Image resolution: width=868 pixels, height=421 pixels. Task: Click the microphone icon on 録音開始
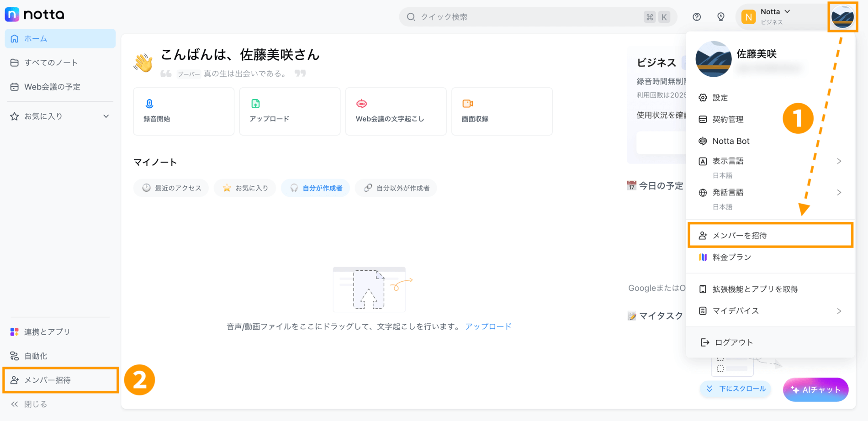tap(149, 104)
